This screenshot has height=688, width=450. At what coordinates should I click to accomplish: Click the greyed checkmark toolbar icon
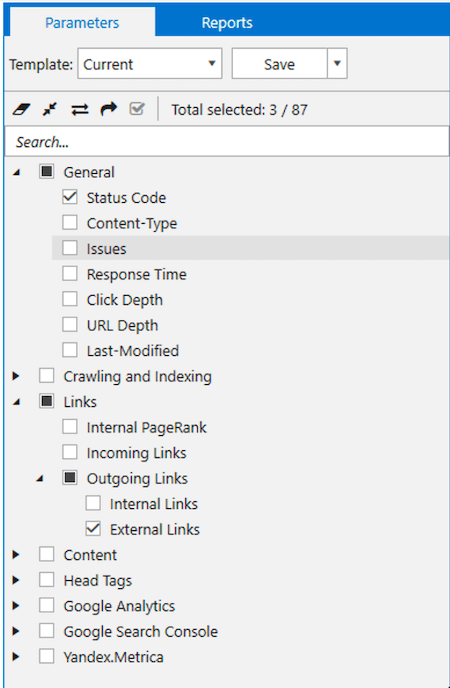[x=137, y=109]
